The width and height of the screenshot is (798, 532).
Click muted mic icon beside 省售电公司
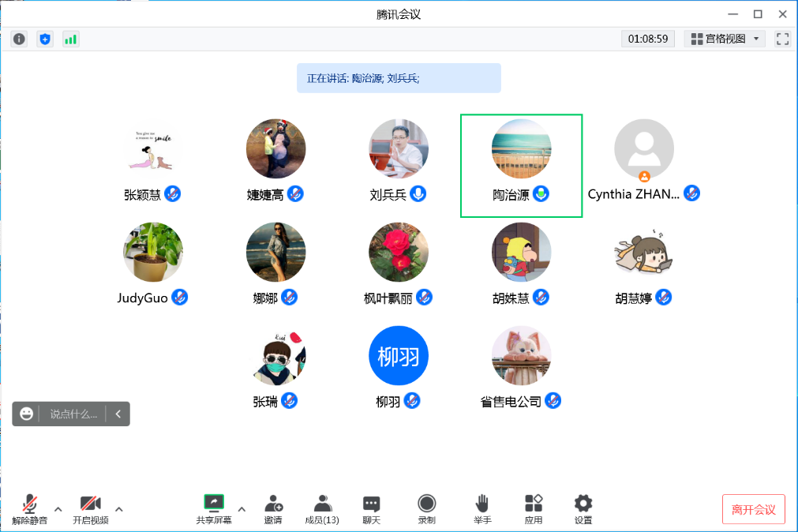pyautogui.click(x=553, y=401)
